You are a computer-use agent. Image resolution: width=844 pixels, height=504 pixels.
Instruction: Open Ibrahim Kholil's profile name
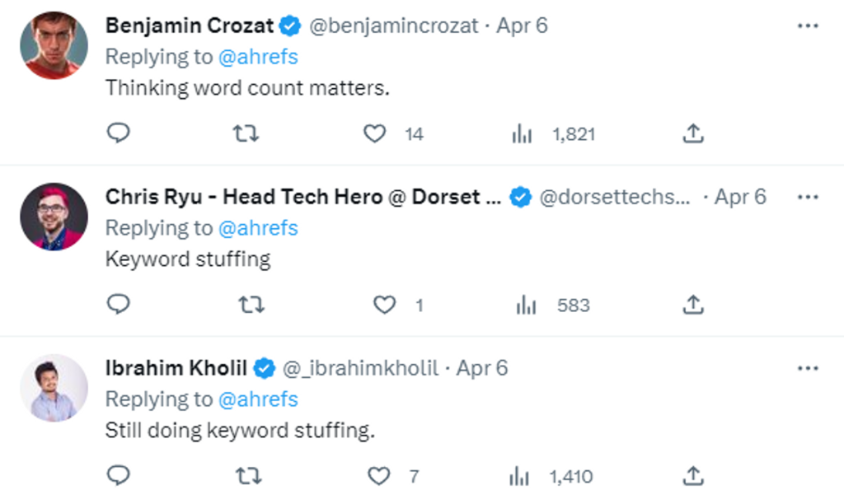(176, 368)
